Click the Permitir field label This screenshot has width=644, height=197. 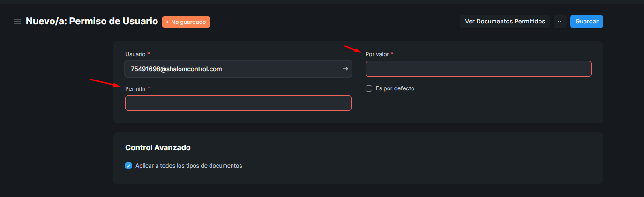(x=135, y=88)
